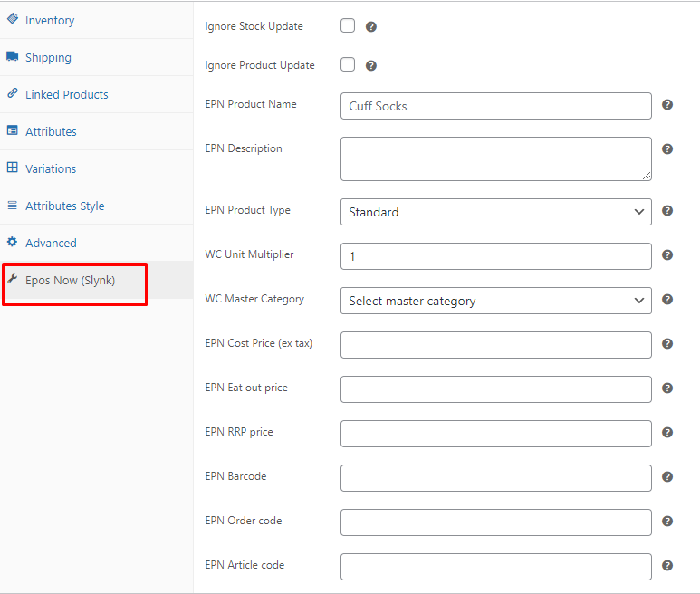Screen dimensions: 700x594
Task: Focus the EPN Description text area
Action: point(495,158)
